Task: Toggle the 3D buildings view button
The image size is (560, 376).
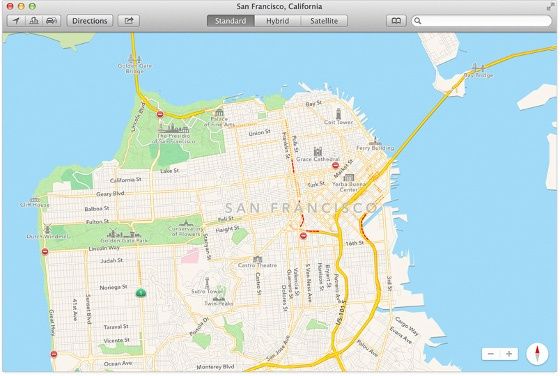Action: point(34,21)
